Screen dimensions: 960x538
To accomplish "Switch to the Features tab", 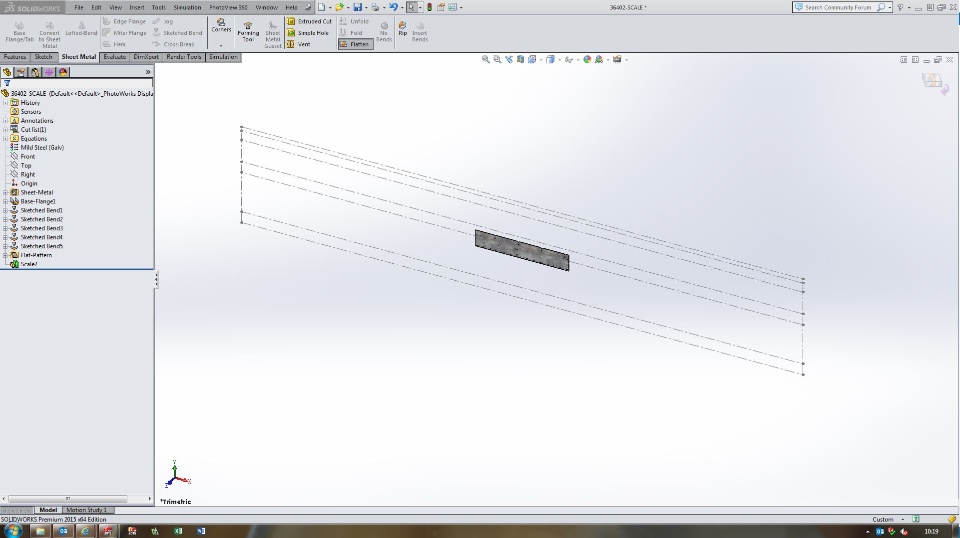I will pyautogui.click(x=15, y=57).
